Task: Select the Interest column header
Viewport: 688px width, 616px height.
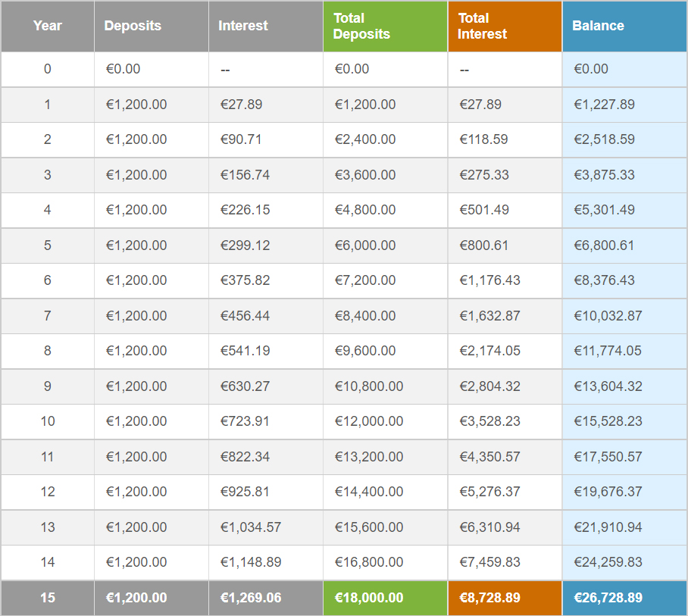Action: (x=243, y=26)
